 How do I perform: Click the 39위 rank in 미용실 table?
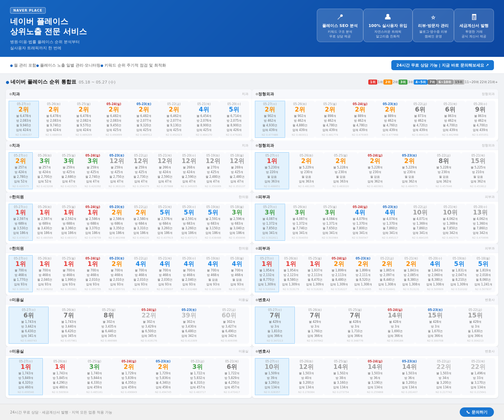(x=189, y=315)
